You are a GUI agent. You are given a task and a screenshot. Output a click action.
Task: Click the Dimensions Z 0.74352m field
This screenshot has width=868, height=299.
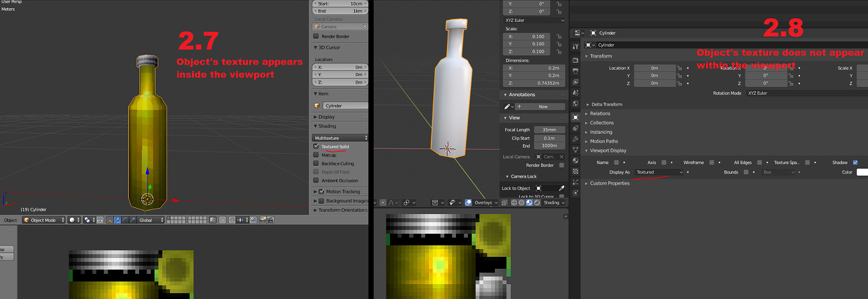tap(534, 83)
